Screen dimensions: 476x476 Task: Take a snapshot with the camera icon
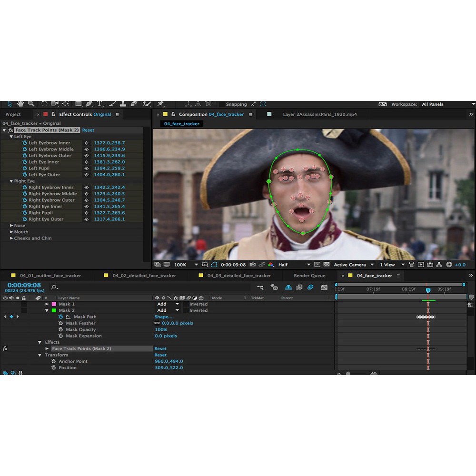point(253,265)
